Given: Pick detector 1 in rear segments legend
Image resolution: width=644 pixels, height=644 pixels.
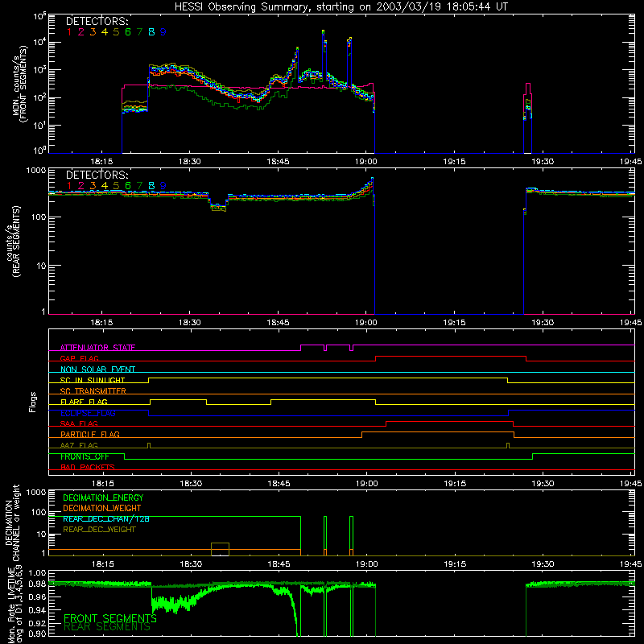Looking at the screenshot, I should 69,186.
